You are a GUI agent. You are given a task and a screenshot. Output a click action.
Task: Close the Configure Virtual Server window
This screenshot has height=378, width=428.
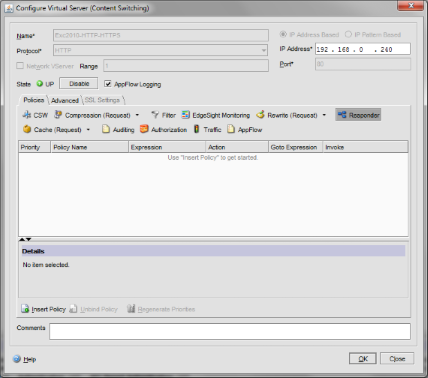coord(411,5)
